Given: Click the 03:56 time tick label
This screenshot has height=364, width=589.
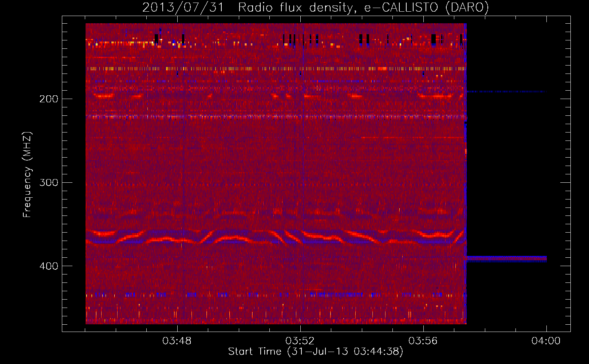Looking at the screenshot, I should click(x=423, y=341).
